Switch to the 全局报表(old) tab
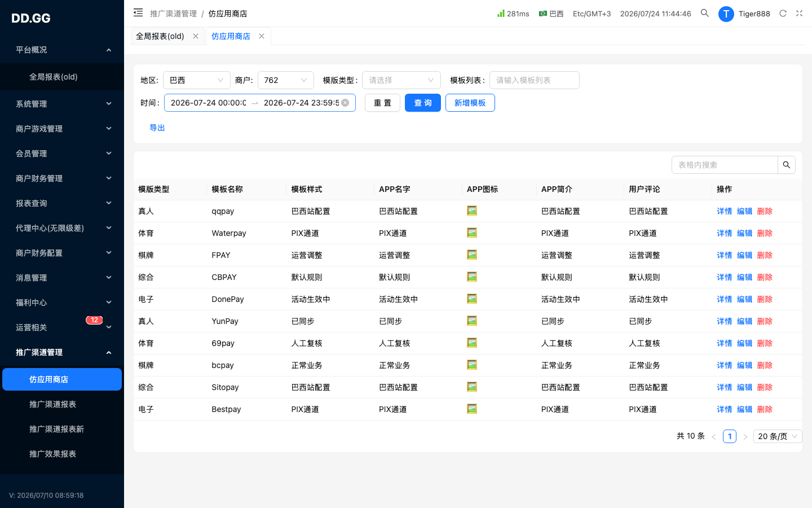 (x=160, y=36)
